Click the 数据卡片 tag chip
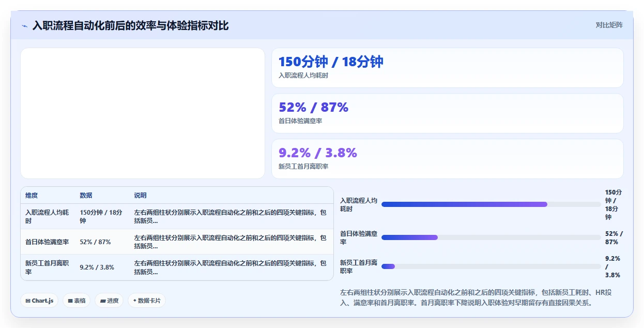The height and width of the screenshot is (328, 644). tap(147, 301)
